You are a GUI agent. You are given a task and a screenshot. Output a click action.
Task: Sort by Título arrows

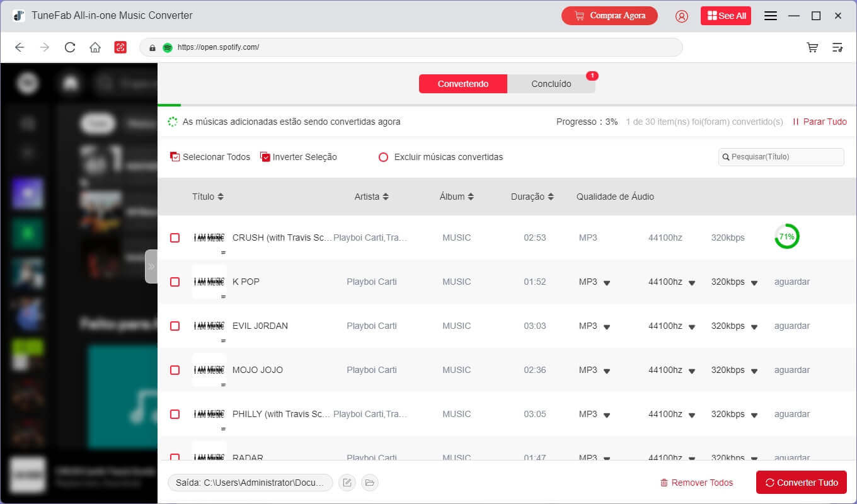click(x=221, y=197)
